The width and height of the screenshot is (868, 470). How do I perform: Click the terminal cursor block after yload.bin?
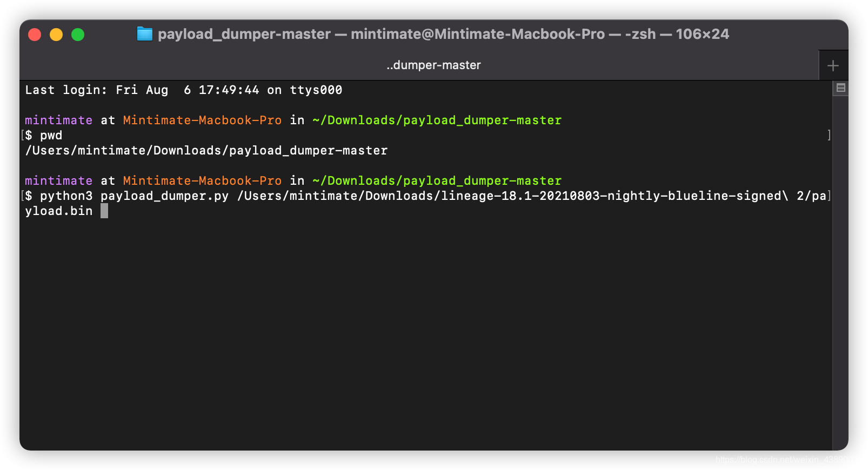[104, 211]
